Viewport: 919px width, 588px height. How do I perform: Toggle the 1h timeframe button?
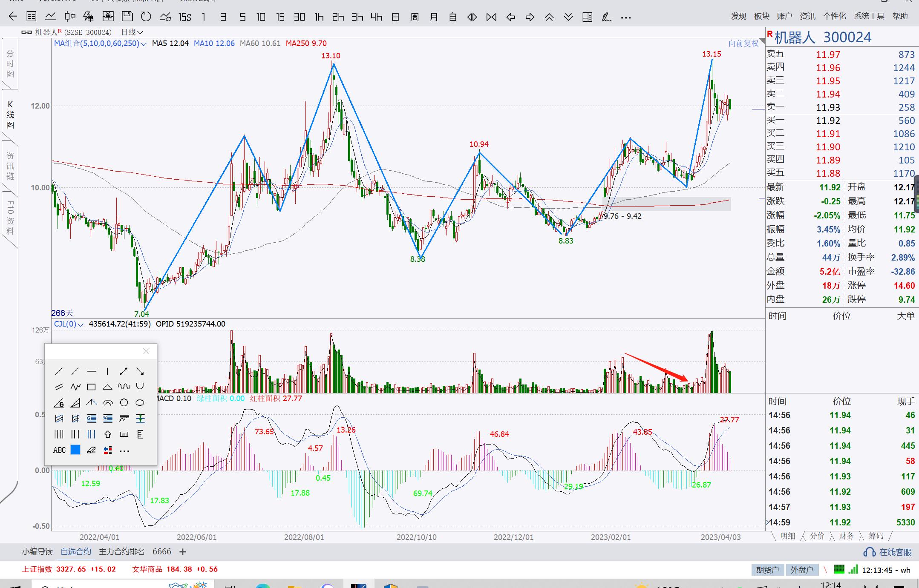[319, 17]
